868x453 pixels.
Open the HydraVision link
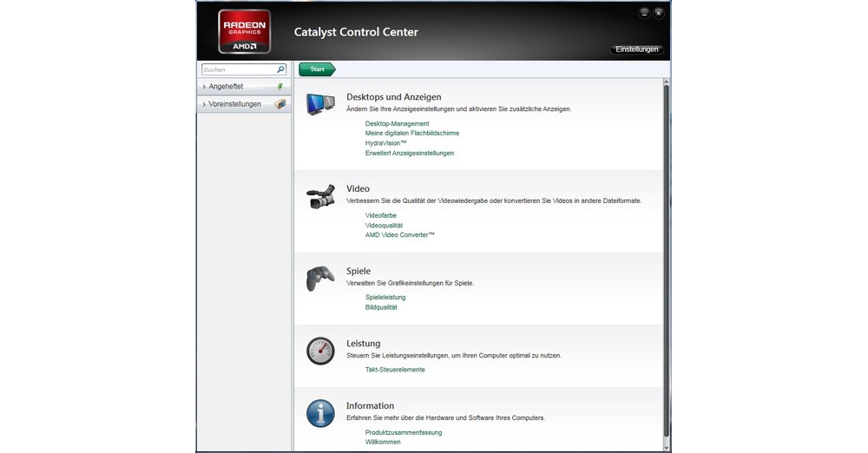point(386,143)
